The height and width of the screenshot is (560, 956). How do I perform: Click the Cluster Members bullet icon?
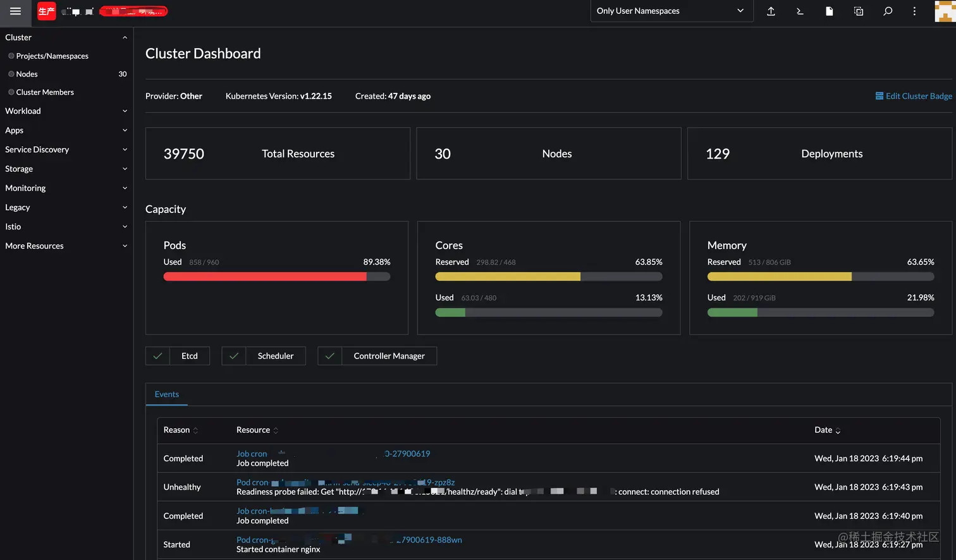[x=11, y=92]
